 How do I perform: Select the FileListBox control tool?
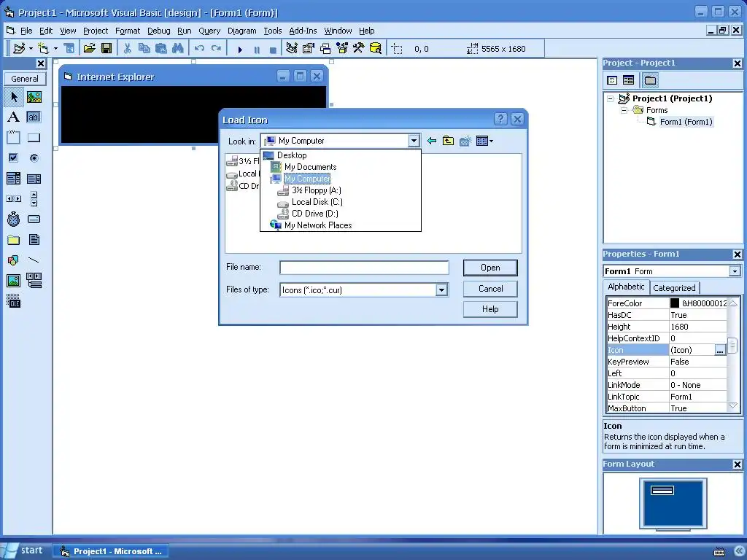(34, 239)
